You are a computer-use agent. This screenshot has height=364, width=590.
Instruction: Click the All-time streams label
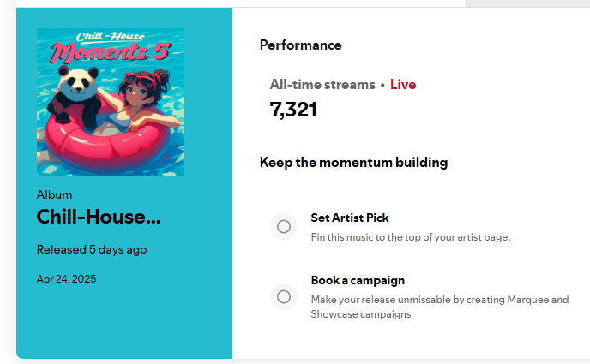(322, 85)
